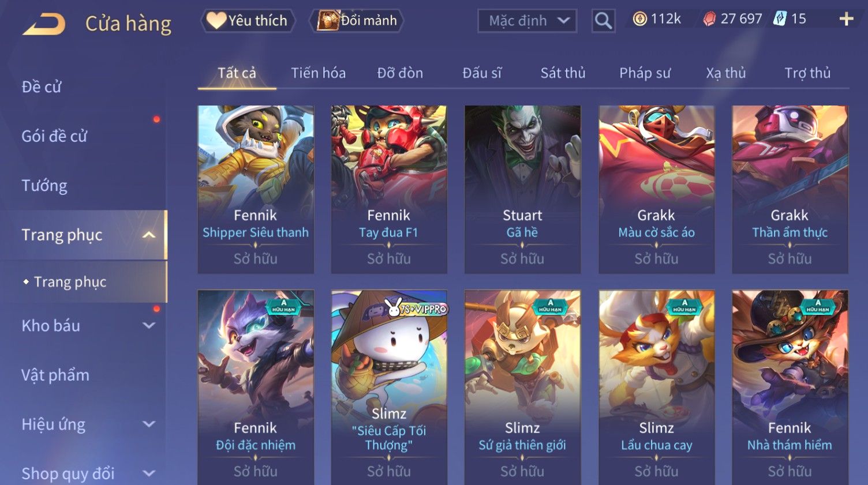Expand the Kho báu sidebar section
The image size is (868, 485).
click(x=149, y=326)
